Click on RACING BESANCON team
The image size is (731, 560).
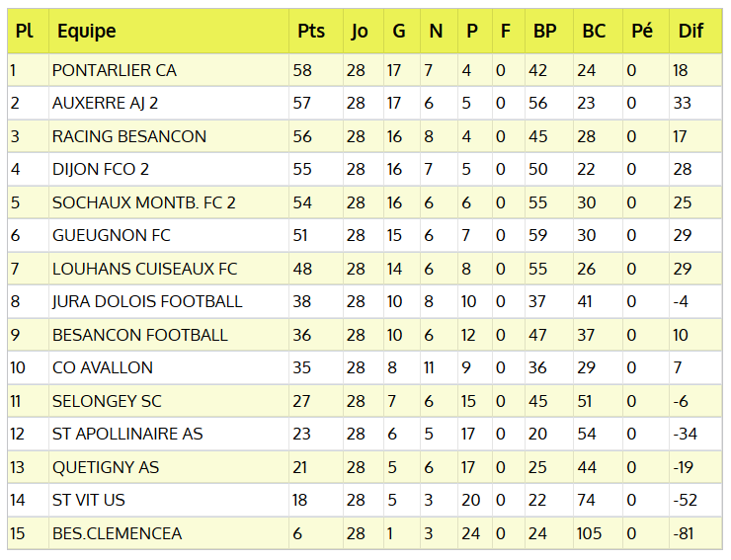pyautogui.click(x=129, y=136)
